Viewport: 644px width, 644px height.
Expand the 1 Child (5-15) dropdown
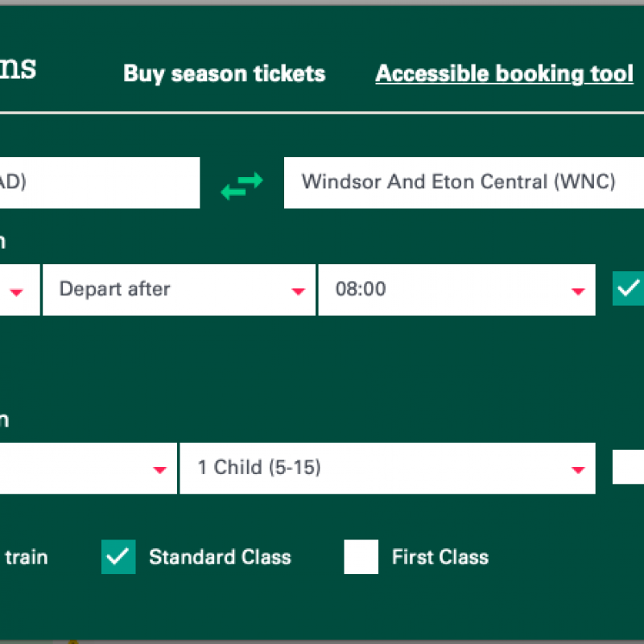[x=388, y=469]
